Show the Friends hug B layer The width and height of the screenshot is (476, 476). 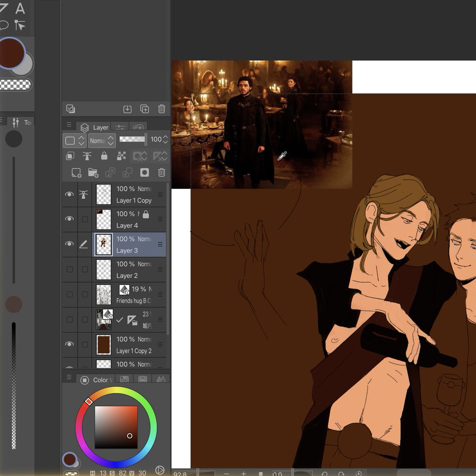click(x=69, y=294)
